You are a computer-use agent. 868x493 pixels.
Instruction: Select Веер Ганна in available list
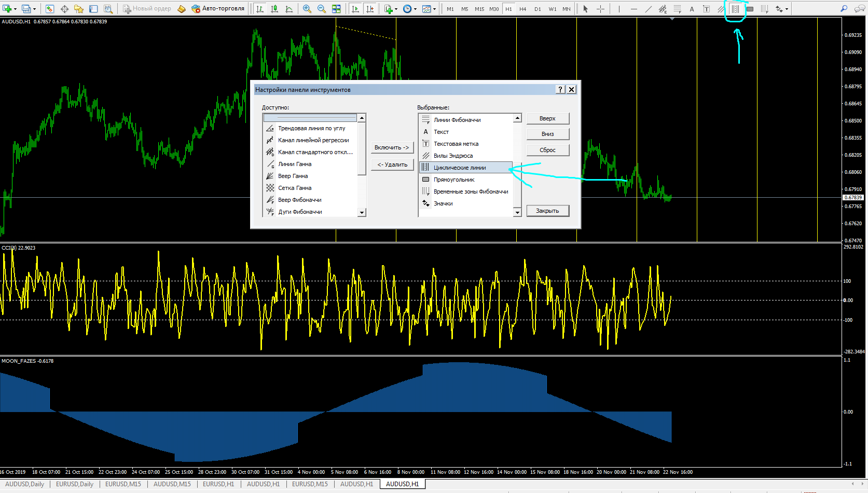(293, 176)
